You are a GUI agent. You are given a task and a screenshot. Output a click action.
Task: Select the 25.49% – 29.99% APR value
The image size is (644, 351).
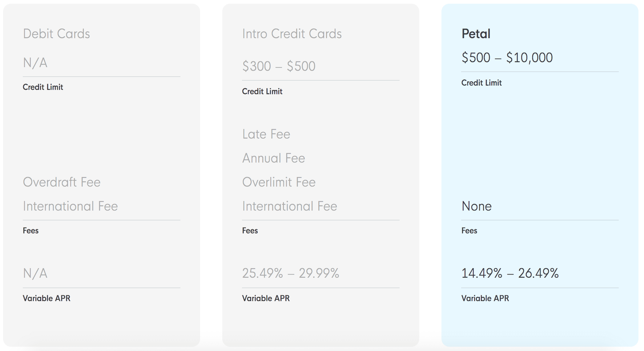pyautogui.click(x=291, y=273)
